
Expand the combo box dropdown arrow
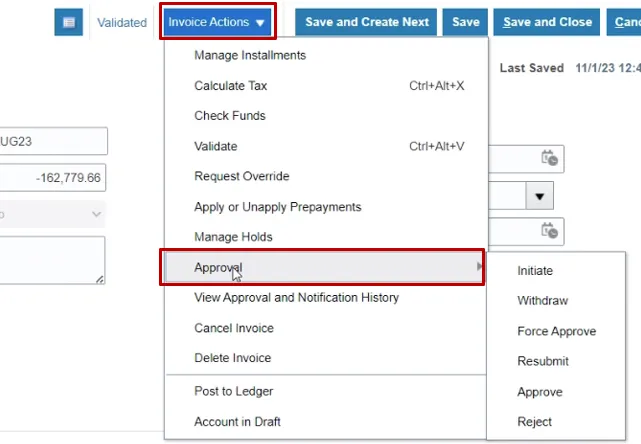pos(541,195)
